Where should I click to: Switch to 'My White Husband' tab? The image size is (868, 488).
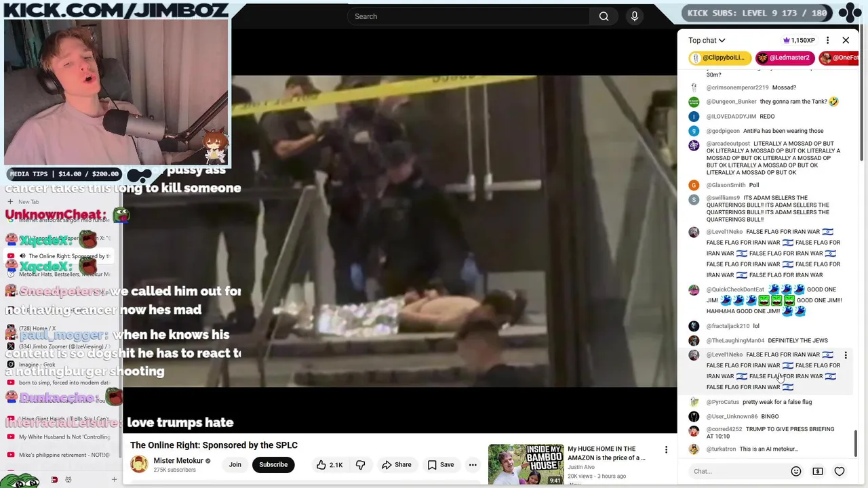tap(58, 437)
